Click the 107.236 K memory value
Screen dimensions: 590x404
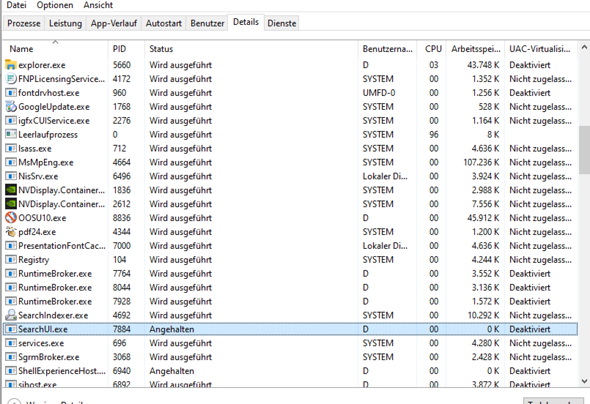[481, 162]
